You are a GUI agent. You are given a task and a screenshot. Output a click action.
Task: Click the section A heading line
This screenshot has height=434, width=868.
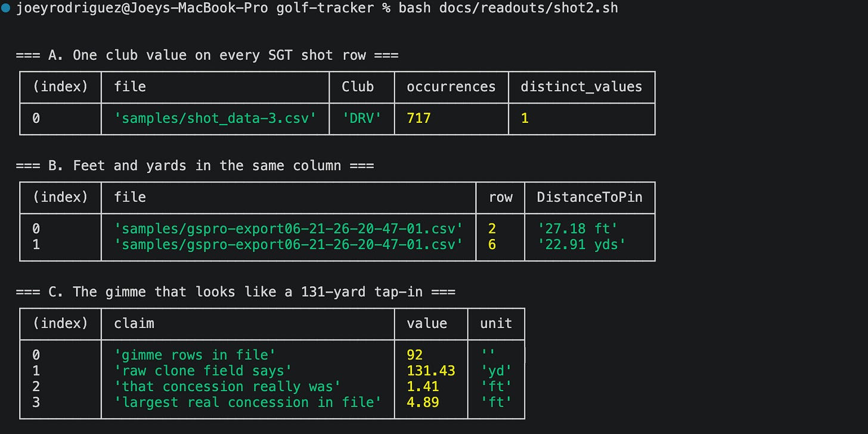(x=207, y=55)
